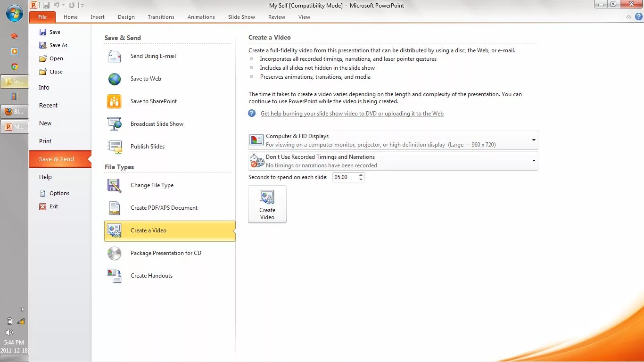Choose the Save to Web globe option

(x=170, y=79)
